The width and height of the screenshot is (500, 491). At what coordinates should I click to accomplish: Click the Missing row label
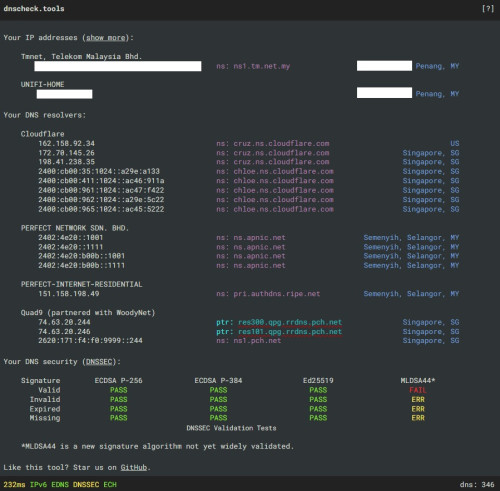point(45,418)
